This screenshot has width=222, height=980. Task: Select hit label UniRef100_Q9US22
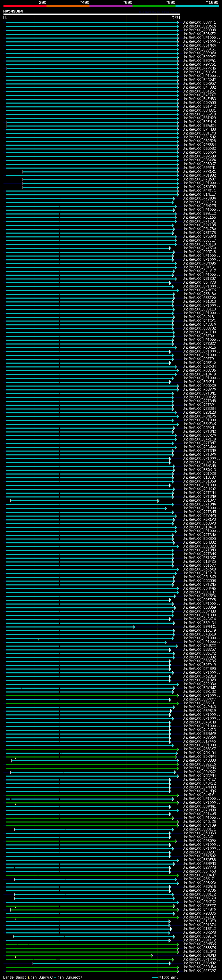(x=199, y=646)
